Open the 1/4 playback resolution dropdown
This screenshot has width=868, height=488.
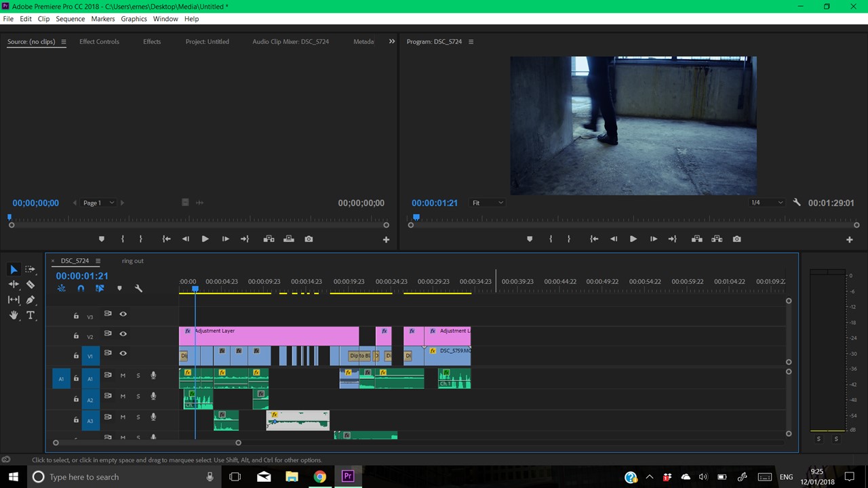click(x=767, y=203)
